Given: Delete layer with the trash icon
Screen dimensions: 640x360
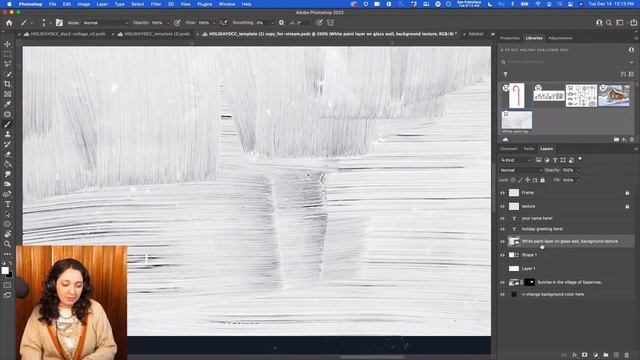Looking at the screenshot, I should (x=627, y=355).
